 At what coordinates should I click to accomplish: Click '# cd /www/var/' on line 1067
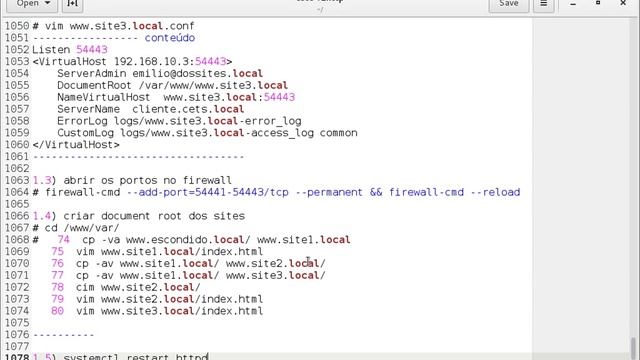coord(76,227)
